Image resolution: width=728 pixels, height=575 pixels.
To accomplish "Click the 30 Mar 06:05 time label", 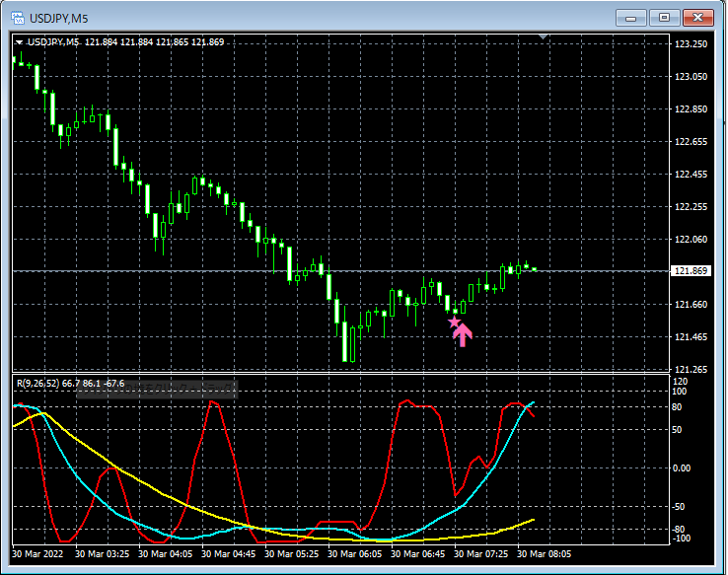I will (355, 554).
